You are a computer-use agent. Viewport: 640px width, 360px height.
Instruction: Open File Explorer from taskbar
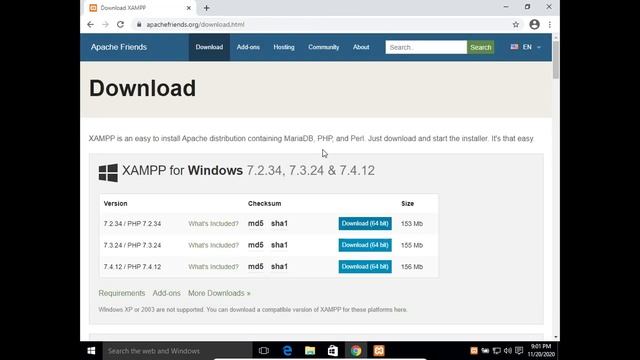coord(310,351)
